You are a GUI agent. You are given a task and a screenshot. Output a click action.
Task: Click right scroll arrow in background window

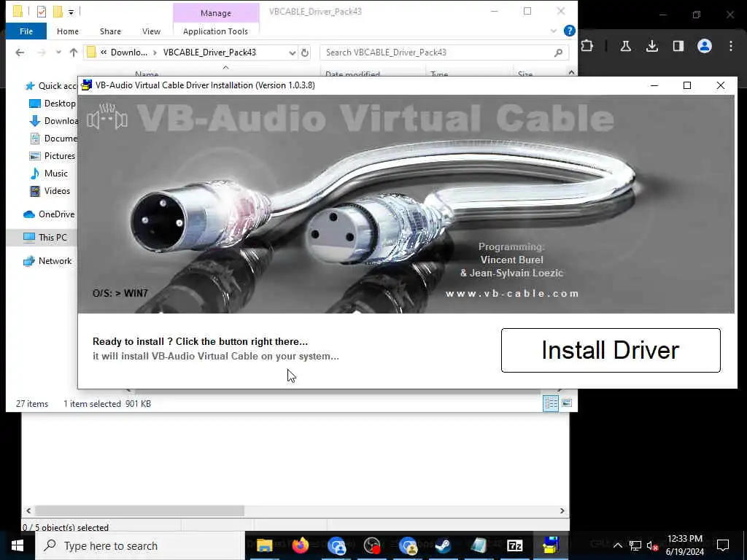562,510
